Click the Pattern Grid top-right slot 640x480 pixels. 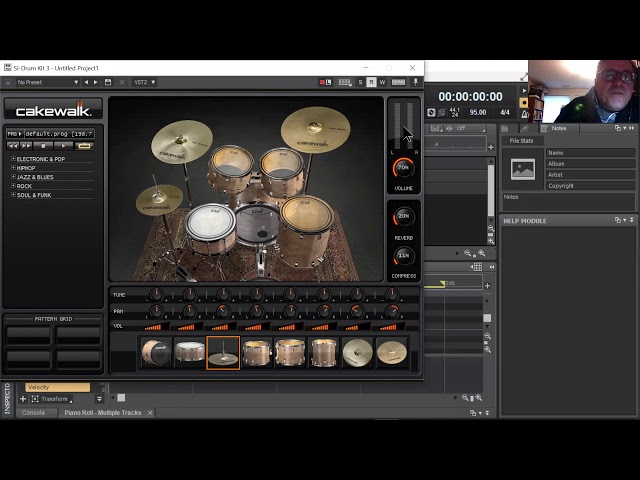coord(78,335)
